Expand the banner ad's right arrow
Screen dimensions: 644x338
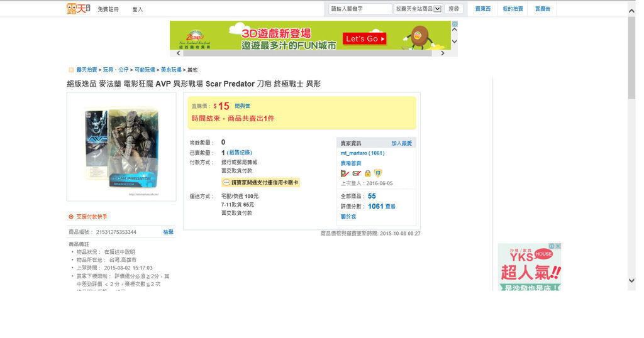click(442, 53)
